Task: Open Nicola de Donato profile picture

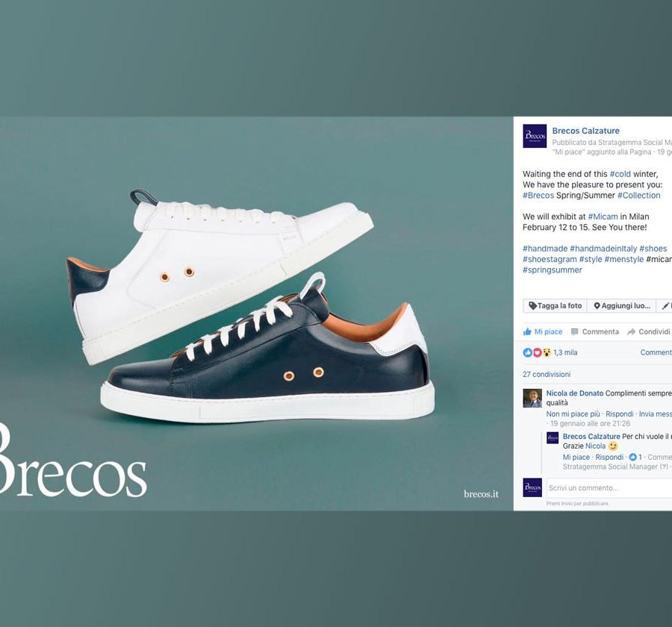Action: [532, 398]
